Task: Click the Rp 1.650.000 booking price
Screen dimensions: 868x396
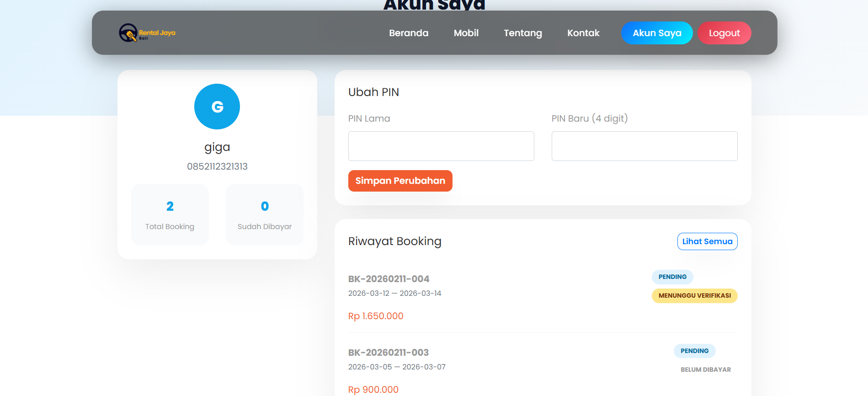Action: 376,316
